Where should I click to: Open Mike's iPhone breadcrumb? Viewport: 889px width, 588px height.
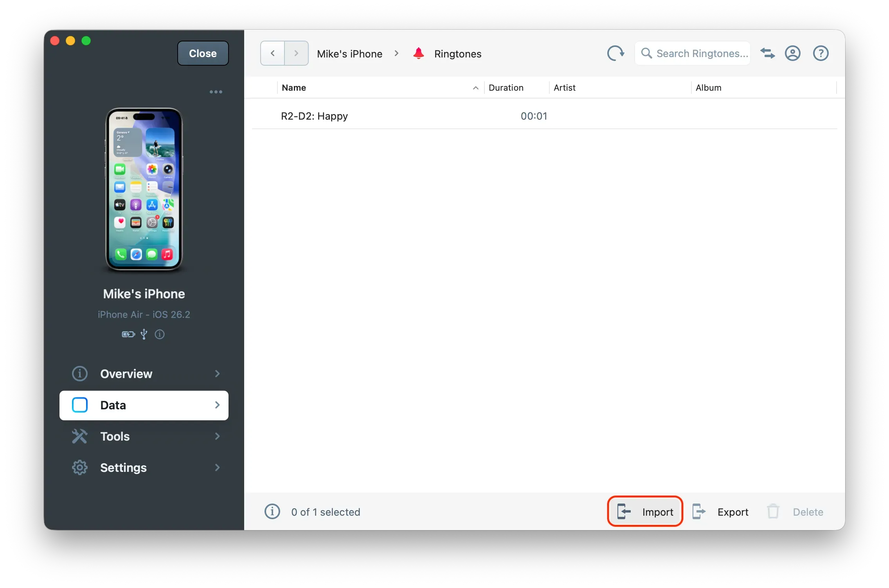pyautogui.click(x=349, y=53)
